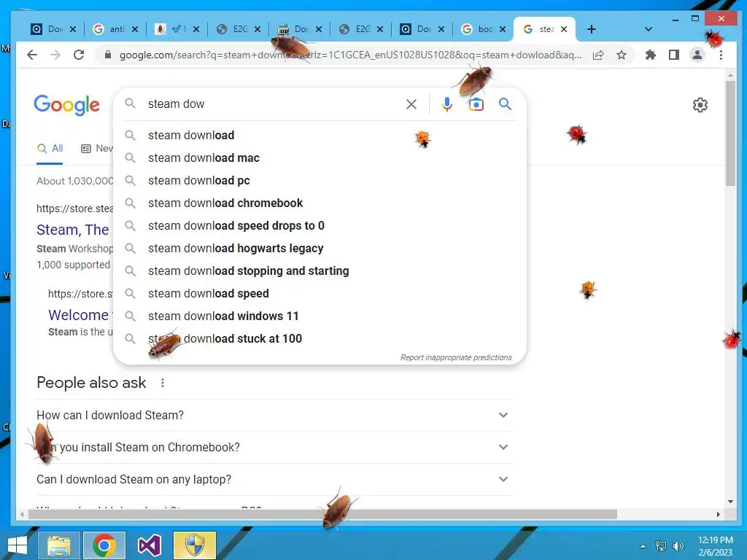747x560 pixels.
Task: Open a new browser tab
Action: [x=592, y=29]
